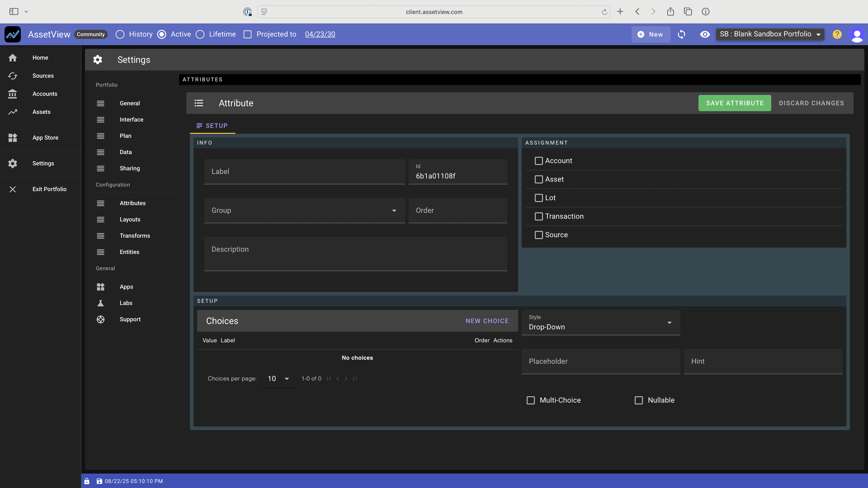This screenshot has height=488, width=868.
Task: Enable the Multi-Choice checkbox
Action: 531,400
